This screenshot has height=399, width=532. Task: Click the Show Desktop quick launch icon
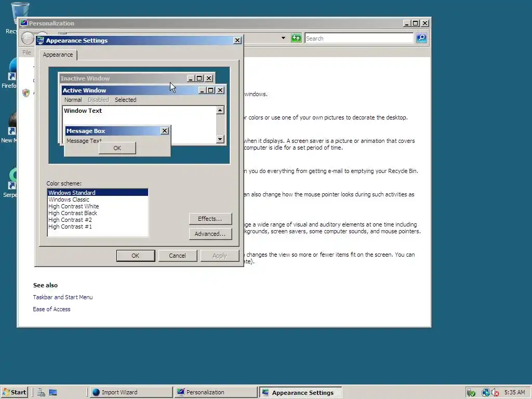(x=53, y=393)
